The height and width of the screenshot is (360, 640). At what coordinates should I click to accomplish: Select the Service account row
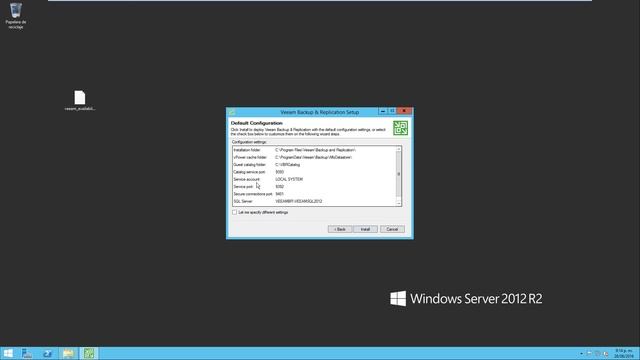[314, 179]
